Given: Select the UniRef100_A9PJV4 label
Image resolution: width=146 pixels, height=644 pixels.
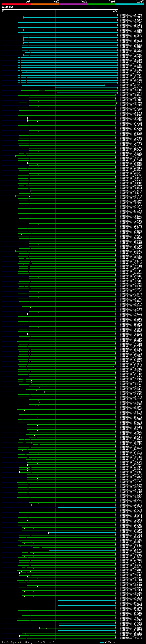Looking at the screenshot, I should [131, 87].
